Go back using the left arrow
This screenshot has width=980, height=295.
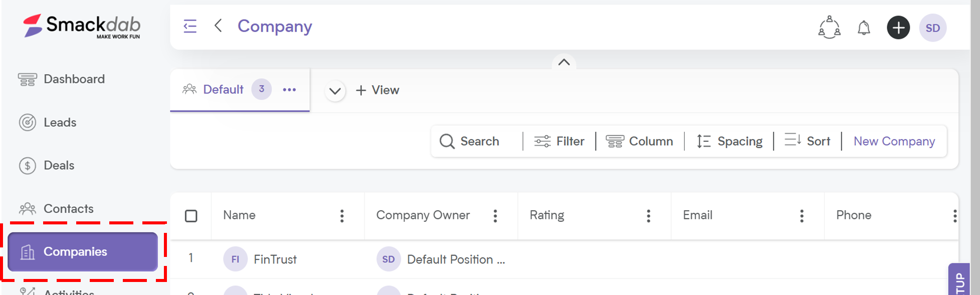(x=218, y=26)
